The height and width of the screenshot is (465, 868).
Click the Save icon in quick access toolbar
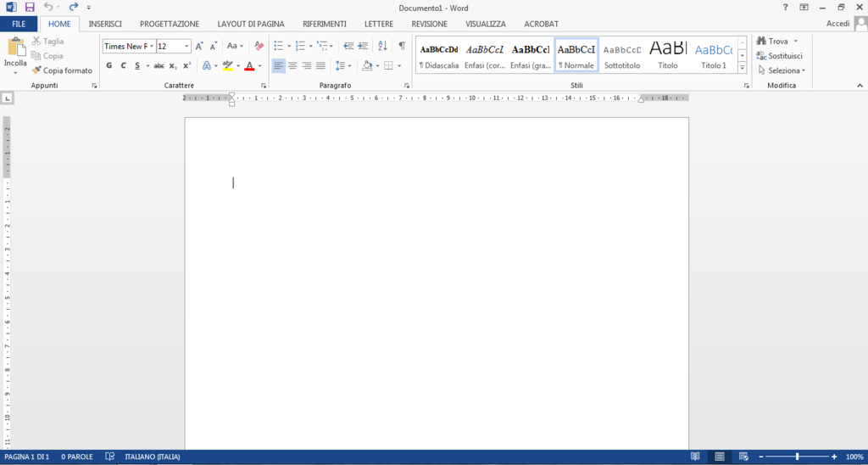pyautogui.click(x=30, y=7)
